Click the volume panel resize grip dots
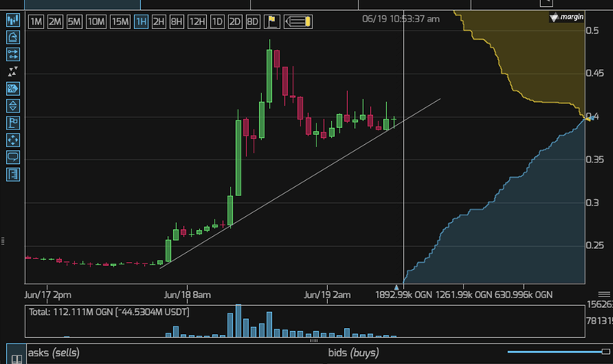The width and height of the screenshot is (613, 364). tap(314, 340)
